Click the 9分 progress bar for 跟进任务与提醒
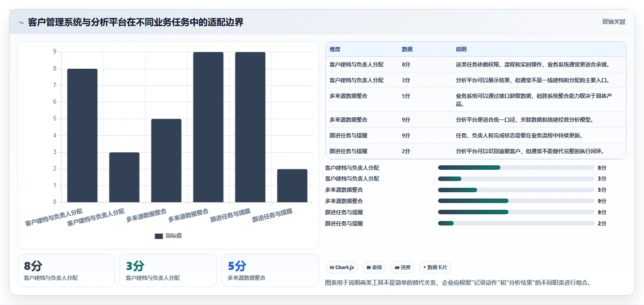The width and height of the screenshot is (644, 305). 516,212
